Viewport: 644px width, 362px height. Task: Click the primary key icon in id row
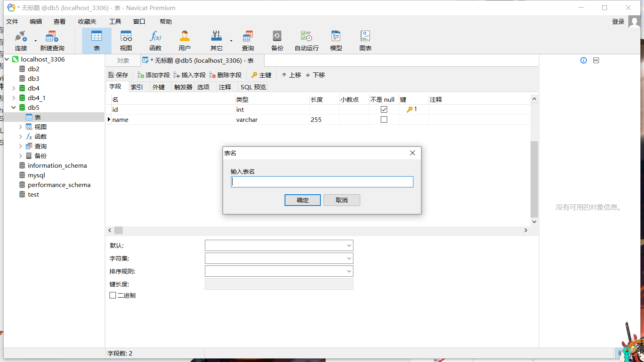[x=410, y=109]
